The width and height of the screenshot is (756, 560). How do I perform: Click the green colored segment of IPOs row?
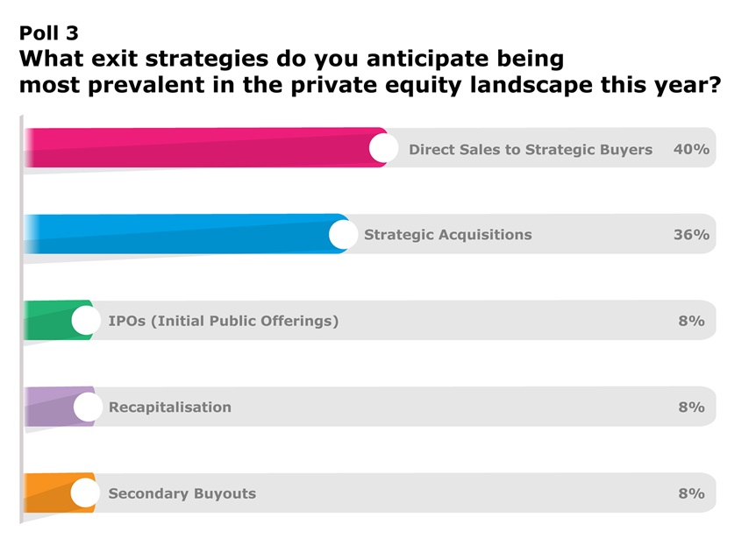tap(48, 320)
